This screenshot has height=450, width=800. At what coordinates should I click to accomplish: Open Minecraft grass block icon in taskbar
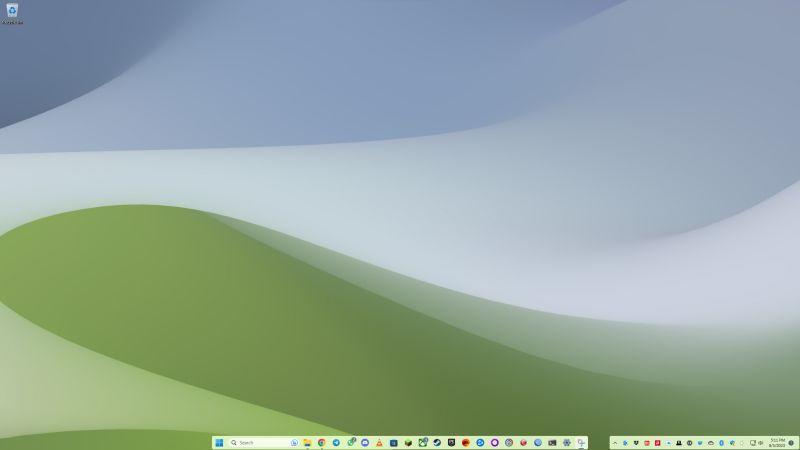tap(408, 442)
